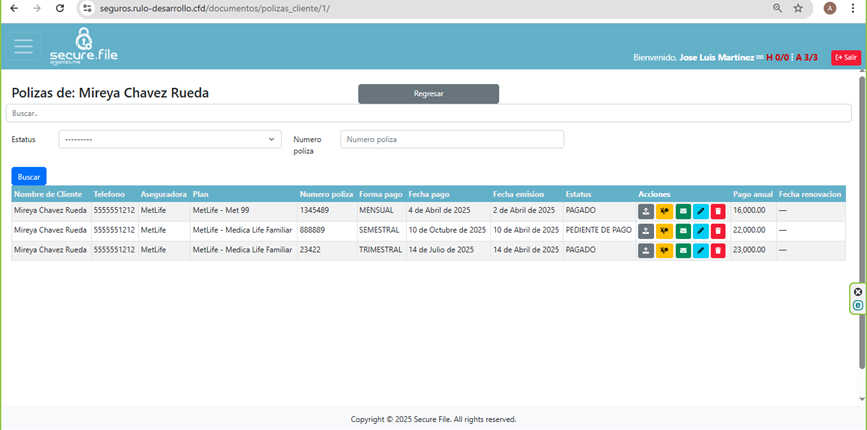The height and width of the screenshot is (430, 867).
Task: Focus the Numero poliza input field
Action: 452,139
